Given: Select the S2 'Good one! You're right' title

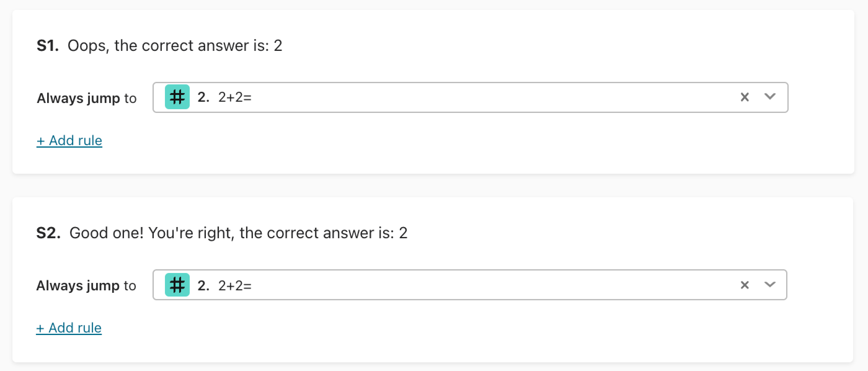Looking at the screenshot, I should point(238,233).
